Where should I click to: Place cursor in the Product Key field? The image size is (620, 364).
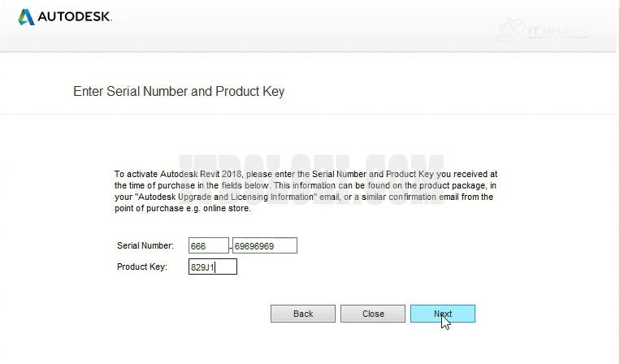[212, 266]
